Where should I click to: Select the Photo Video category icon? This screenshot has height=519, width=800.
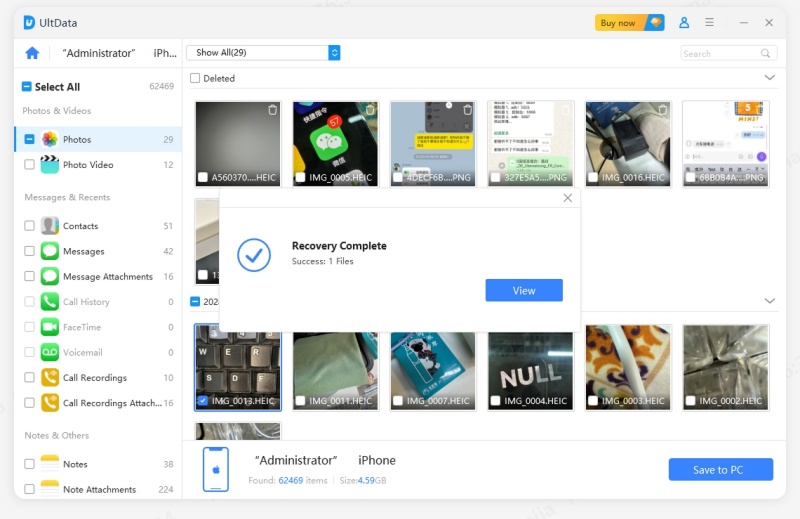point(49,165)
